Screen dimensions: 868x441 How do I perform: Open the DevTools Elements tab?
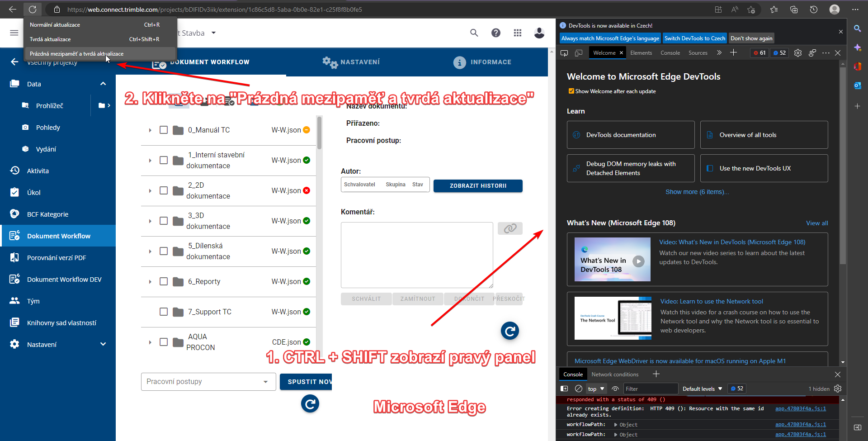tap(641, 53)
